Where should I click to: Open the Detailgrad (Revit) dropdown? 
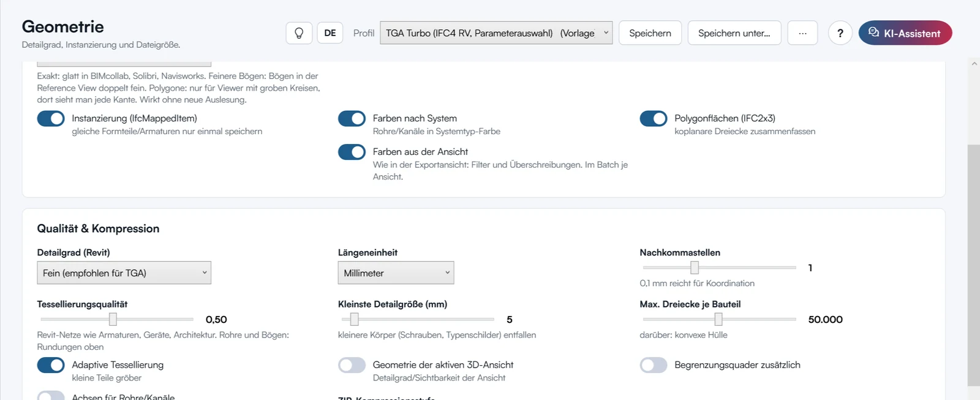coord(124,273)
